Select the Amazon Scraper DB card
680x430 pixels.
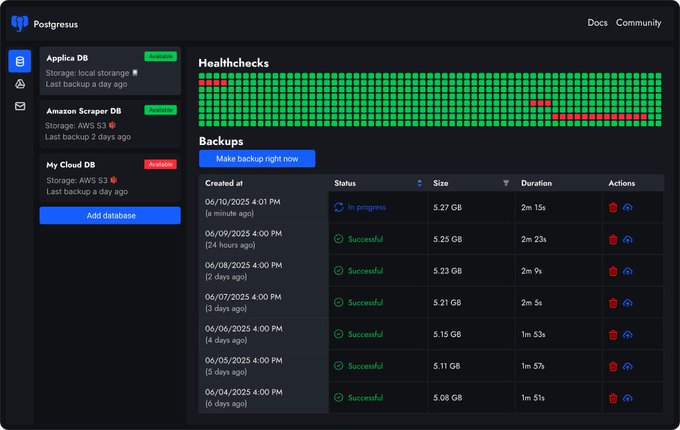(110, 124)
